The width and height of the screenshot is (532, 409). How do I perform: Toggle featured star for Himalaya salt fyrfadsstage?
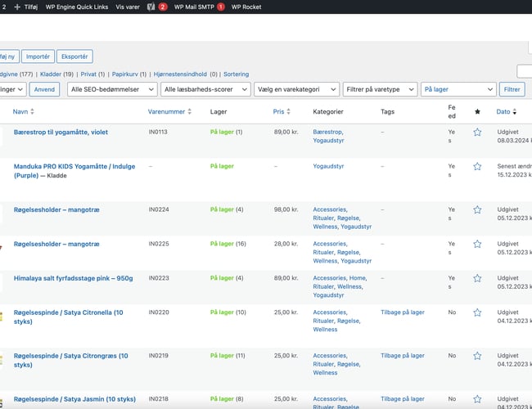[477, 278]
